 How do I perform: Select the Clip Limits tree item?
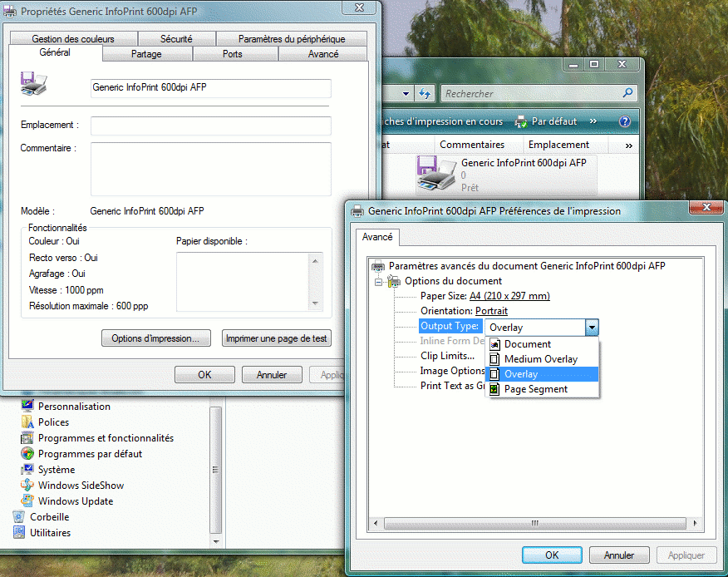[x=447, y=355]
